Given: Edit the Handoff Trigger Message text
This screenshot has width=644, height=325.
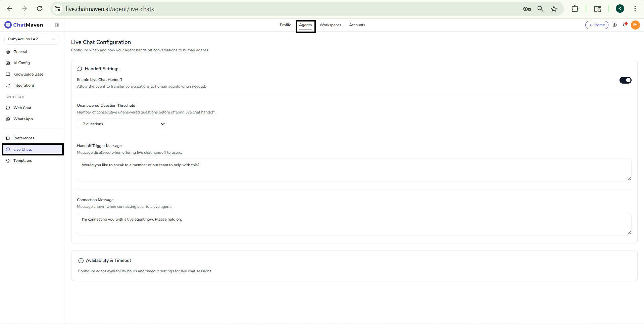Looking at the screenshot, I should [x=353, y=170].
